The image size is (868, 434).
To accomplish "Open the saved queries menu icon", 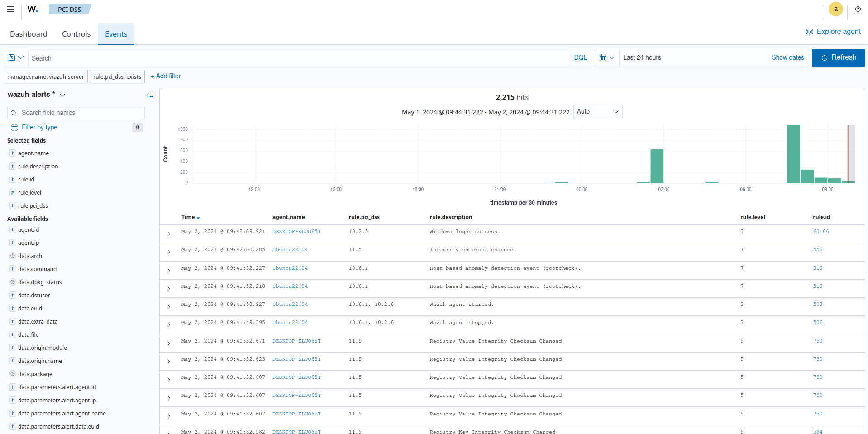I will 16,58.
